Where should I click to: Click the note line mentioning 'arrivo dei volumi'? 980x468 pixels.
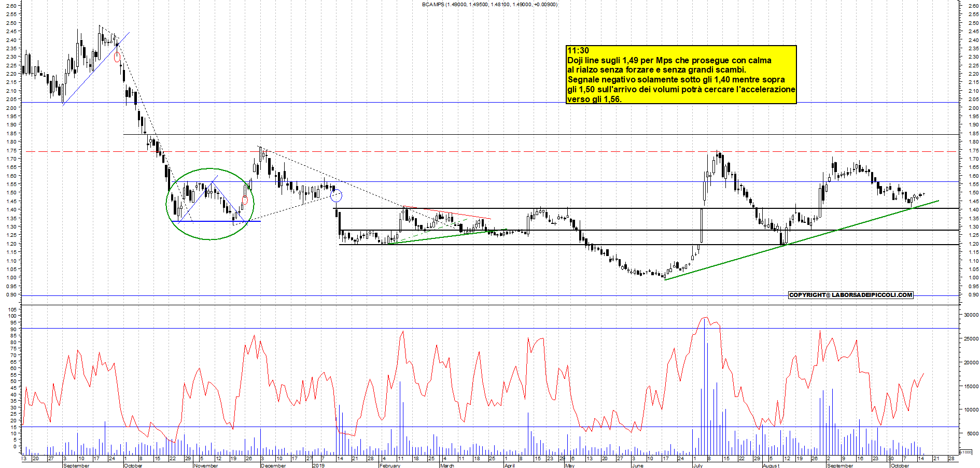(x=681, y=89)
